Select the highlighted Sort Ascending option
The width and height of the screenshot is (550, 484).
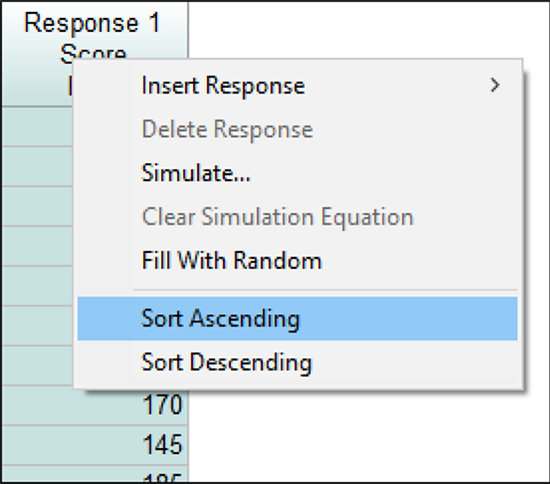pyautogui.click(x=297, y=318)
